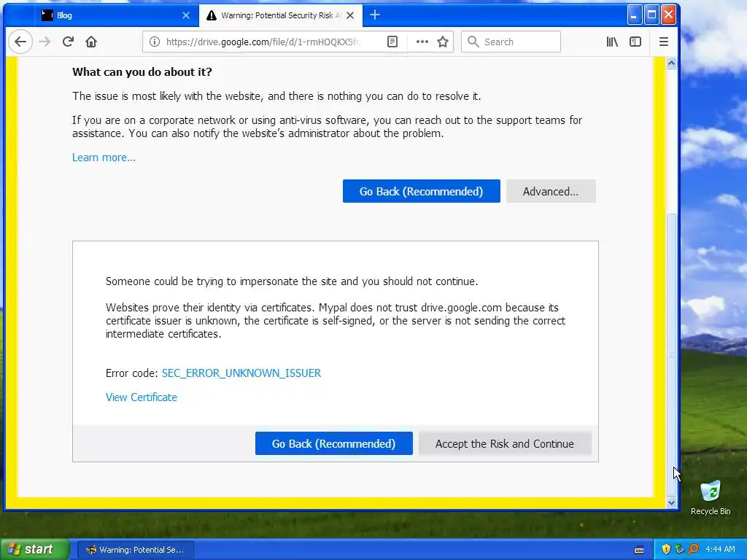The width and height of the screenshot is (747, 560).
Task: Click the tray on-screen keyboard icon
Action: click(639, 550)
